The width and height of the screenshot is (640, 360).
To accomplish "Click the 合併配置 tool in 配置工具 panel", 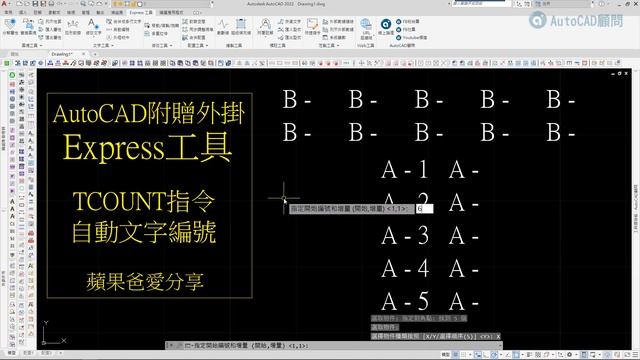I will (x=194, y=38).
